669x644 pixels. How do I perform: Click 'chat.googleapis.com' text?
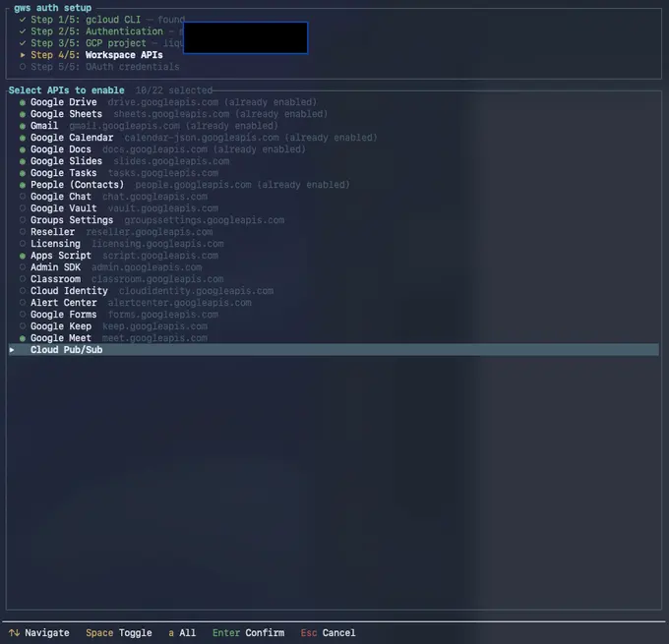(154, 197)
